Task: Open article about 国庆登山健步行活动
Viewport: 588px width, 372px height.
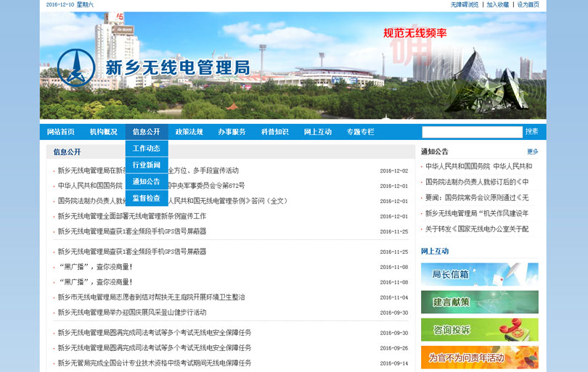Action: (132, 313)
